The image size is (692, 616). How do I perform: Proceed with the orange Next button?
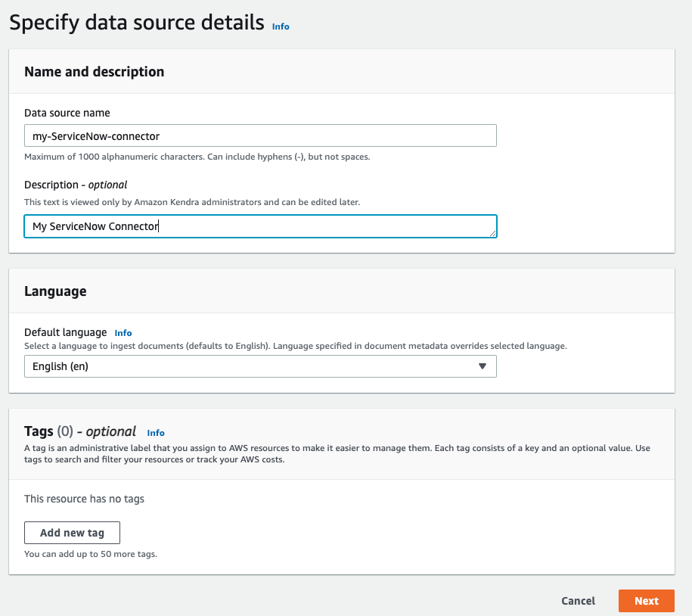pos(646,601)
